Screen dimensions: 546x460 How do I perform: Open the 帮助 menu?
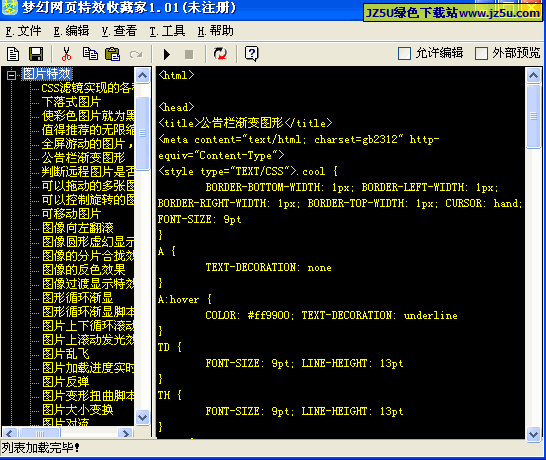tap(215, 31)
